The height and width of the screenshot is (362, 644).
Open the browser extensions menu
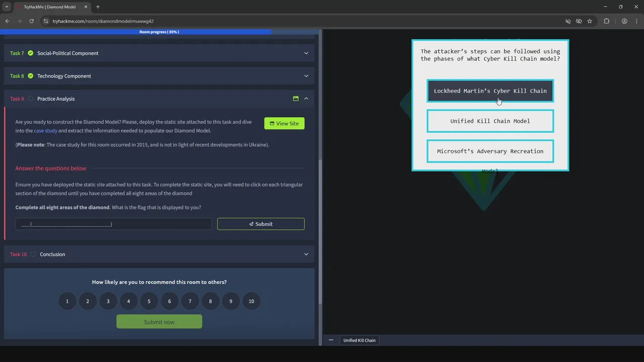point(606,21)
